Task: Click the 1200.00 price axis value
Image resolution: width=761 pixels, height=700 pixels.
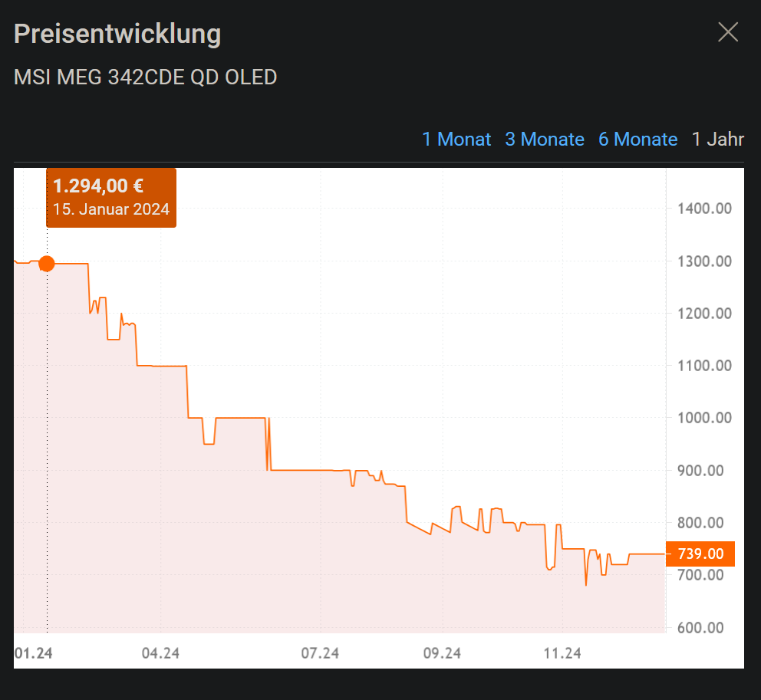Action: pyautogui.click(x=705, y=314)
